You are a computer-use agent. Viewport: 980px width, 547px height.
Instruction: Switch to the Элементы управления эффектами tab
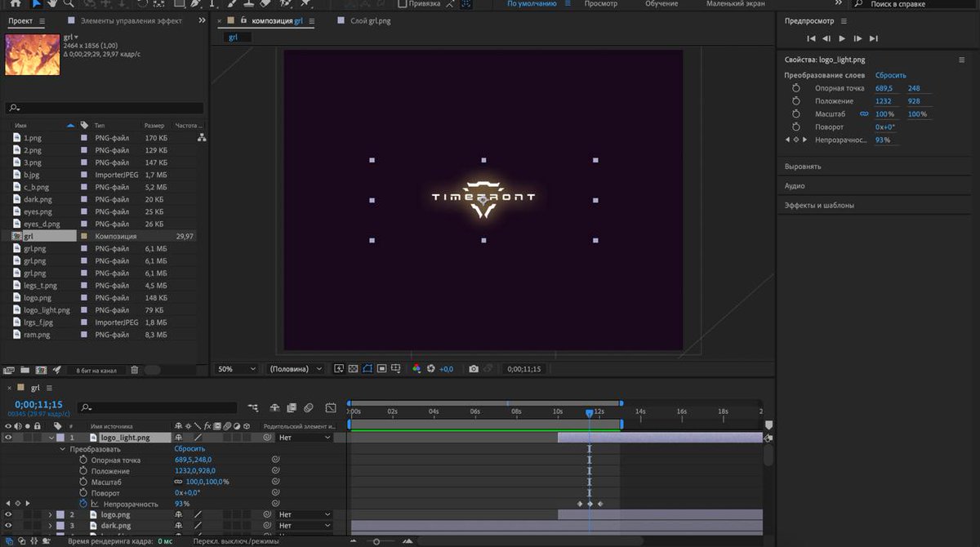131,20
